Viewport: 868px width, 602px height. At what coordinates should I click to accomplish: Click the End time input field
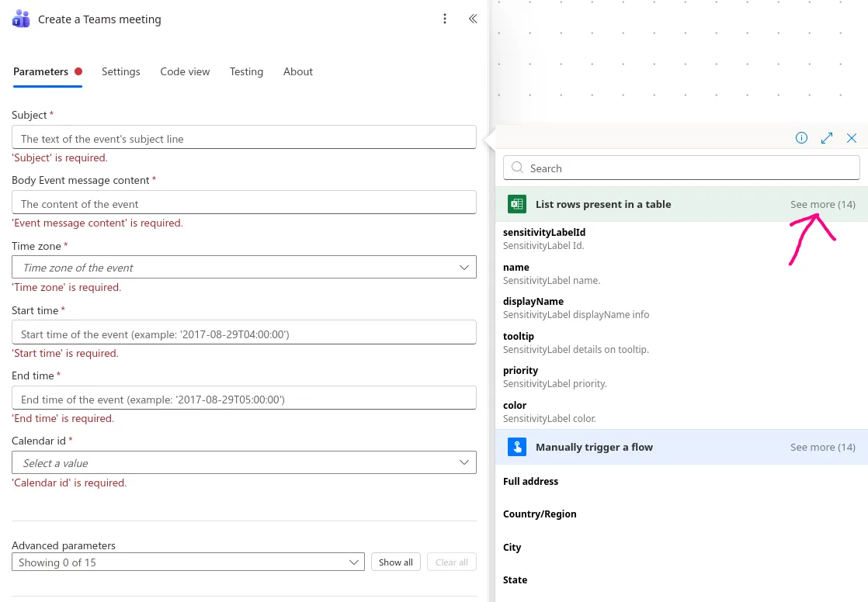click(244, 398)
